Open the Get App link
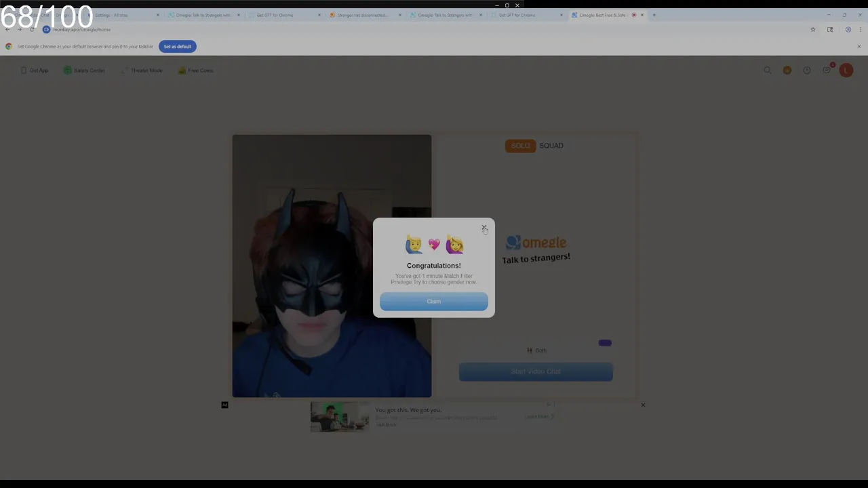868x488 pixels. pyautogui.click(x=34, y=70)
